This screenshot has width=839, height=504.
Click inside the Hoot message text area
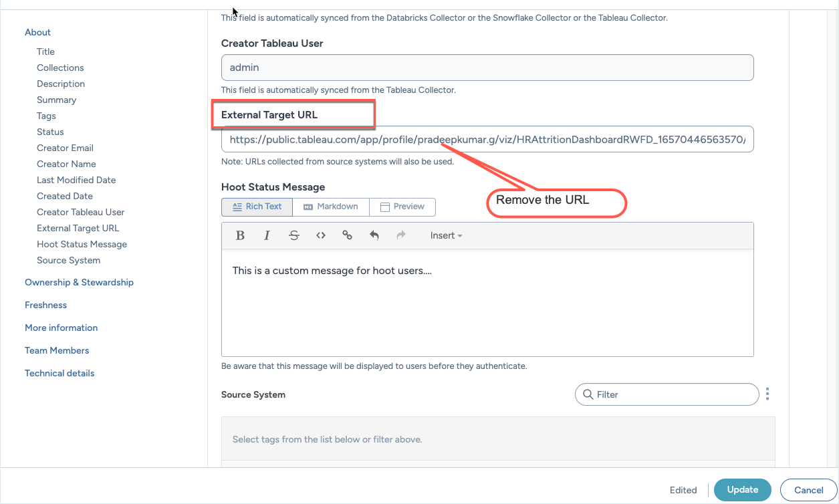(487, 307)
